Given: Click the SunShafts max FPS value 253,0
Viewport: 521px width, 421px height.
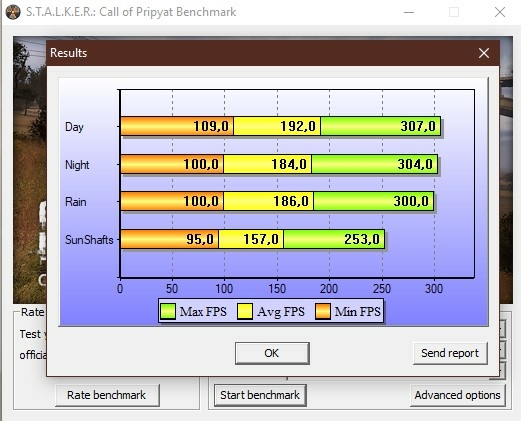Looking at the screenshot, I should pyautogui.click(x=362, y=239).
